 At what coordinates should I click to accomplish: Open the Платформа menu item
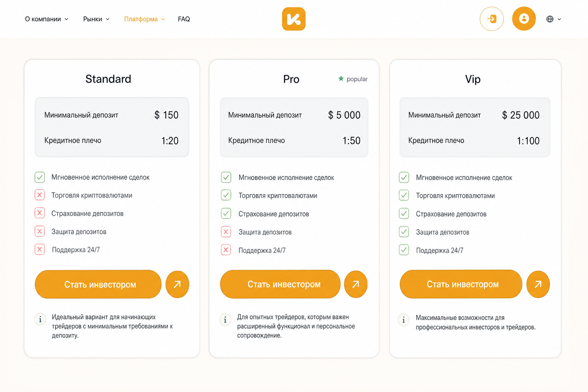[x=145, y=19]
